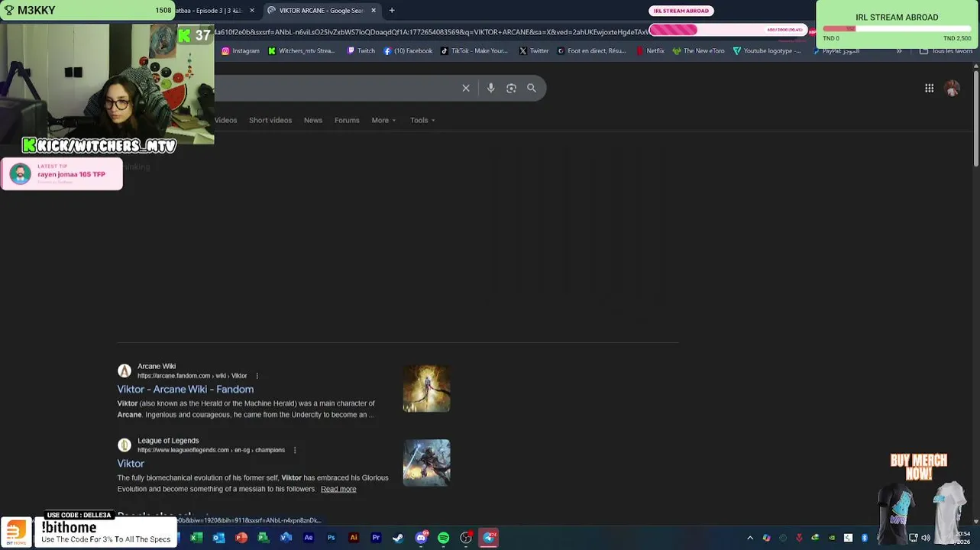Open Discord from the taskbar

pyautogui.click(x=421, y=538)
